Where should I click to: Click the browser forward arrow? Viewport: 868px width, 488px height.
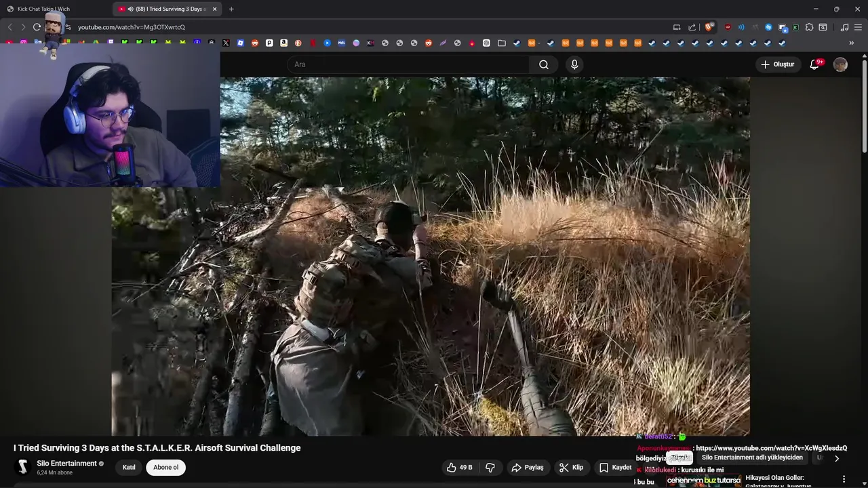[23, 27]
